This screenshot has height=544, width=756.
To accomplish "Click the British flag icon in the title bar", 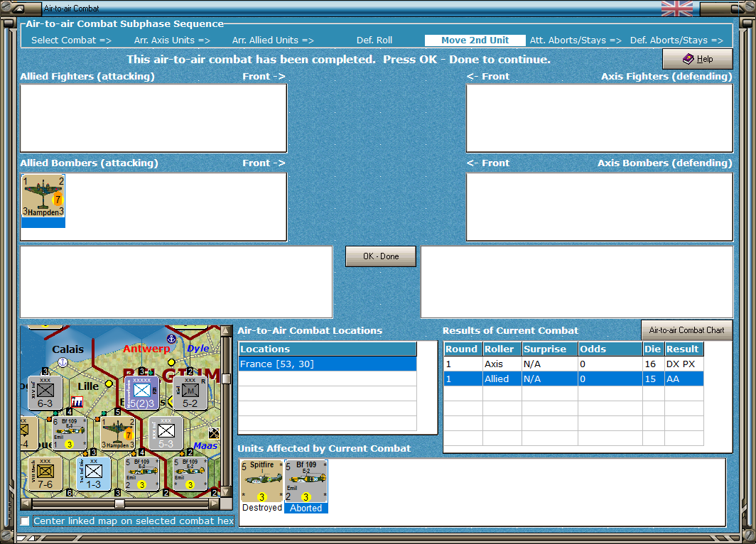I will tap(677, 9).
